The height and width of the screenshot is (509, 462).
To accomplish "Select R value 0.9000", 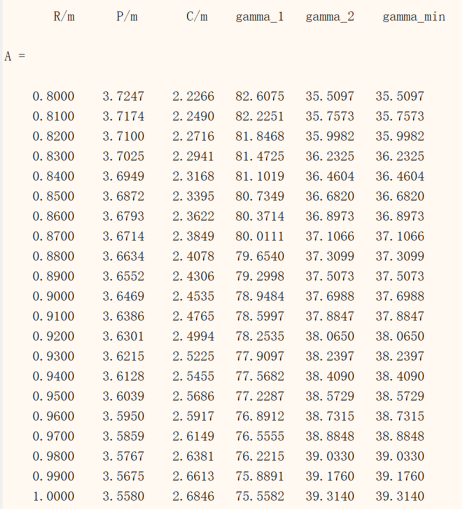I will coord(53,296).
